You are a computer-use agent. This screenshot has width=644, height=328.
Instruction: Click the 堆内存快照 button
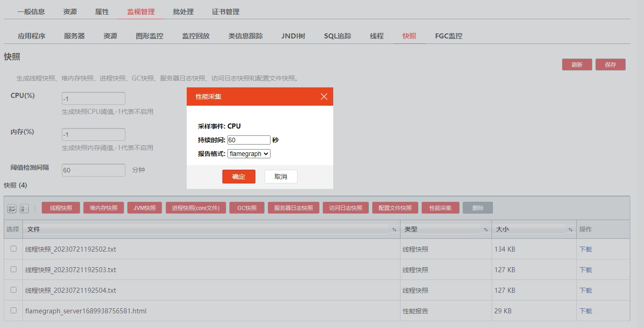pos(103,208)
